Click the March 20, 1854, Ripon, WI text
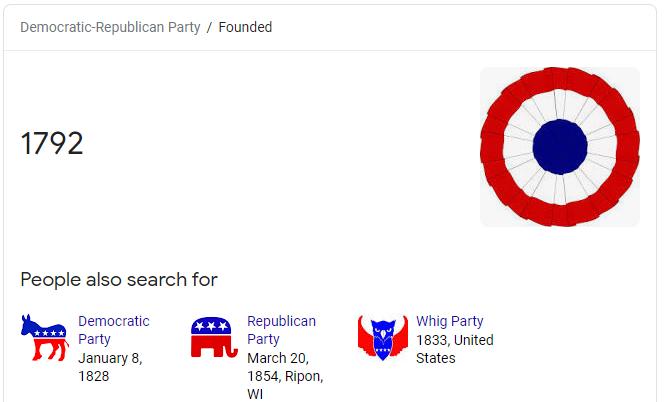Screen dimensions: 666x402 (x=285, y=376)
